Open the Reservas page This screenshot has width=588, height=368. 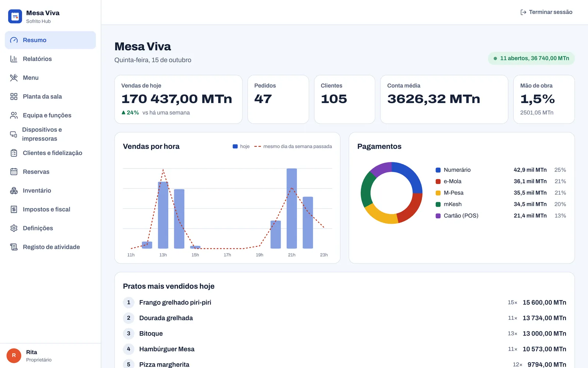tap(50, 172)
